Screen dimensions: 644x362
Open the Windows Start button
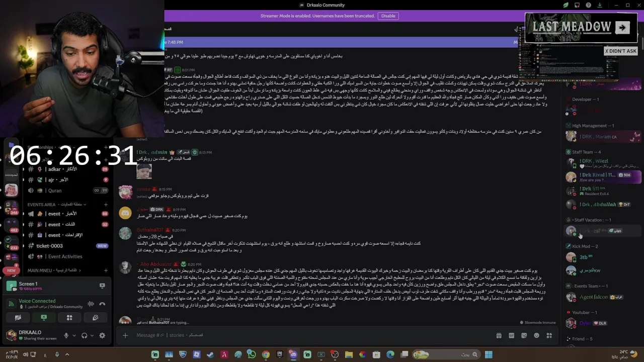pos(488,355)
